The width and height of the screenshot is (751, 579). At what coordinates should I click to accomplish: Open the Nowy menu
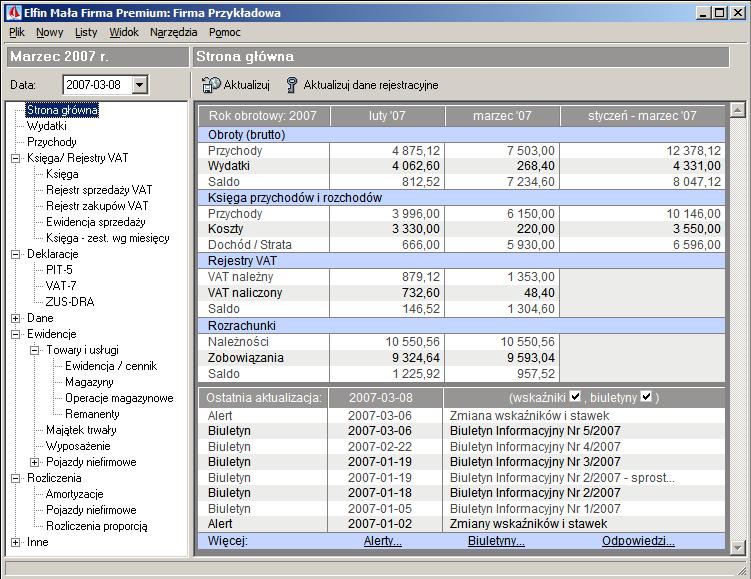50,32
